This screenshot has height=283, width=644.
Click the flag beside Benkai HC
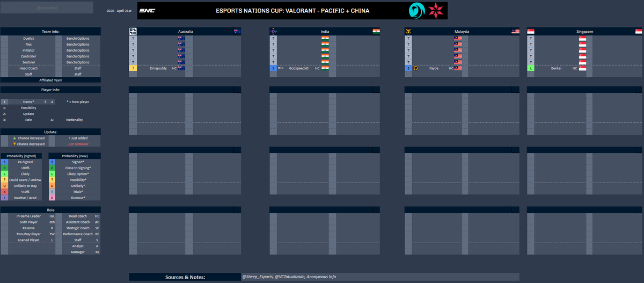point(582,69)
